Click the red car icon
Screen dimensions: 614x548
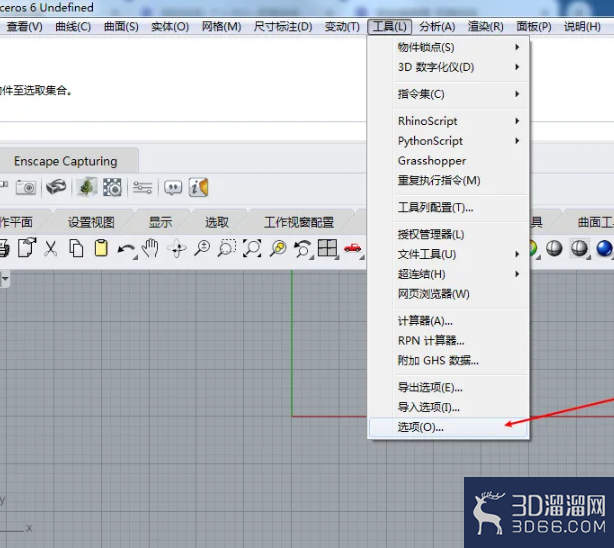tap(352, 248)
